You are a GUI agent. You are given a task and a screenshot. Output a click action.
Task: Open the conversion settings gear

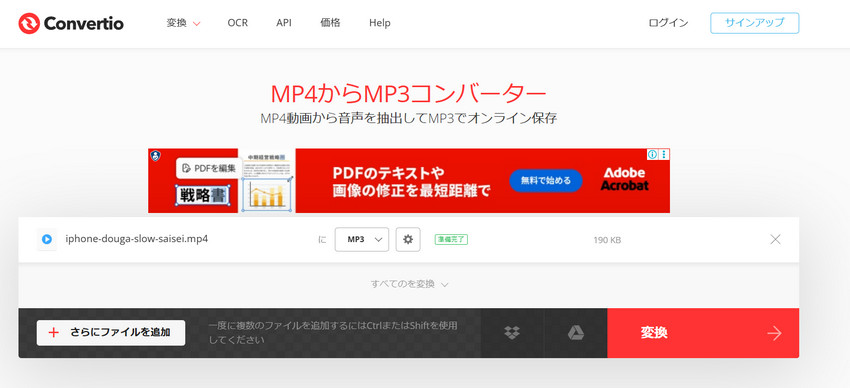[x=408, y=239]
